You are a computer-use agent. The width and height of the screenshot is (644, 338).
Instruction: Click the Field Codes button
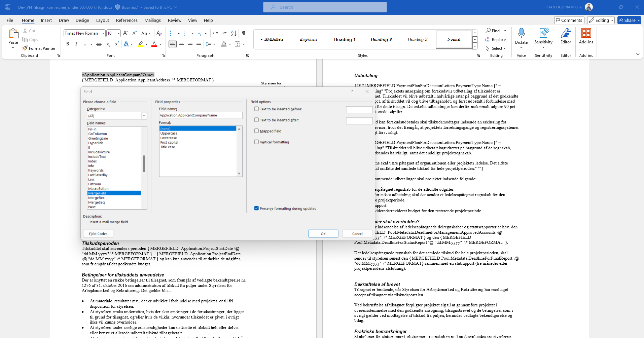click(98, 234)
